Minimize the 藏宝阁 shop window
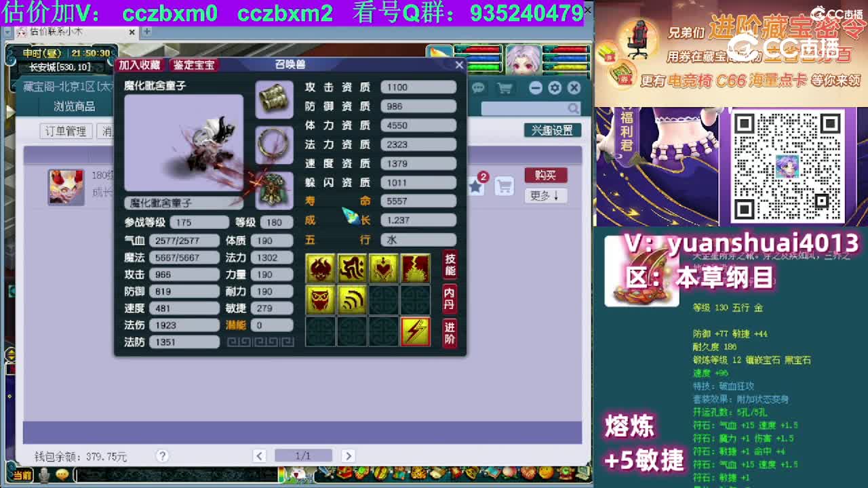The width and height of the screenshot is (868, 488). click(x=536, y=88)
